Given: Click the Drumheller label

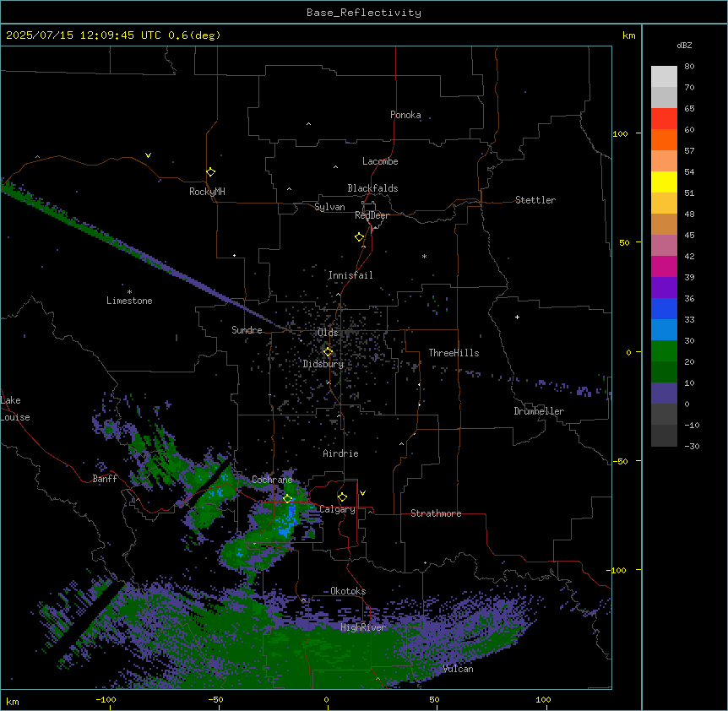Looking at the screenshot, I should pos(539,411).
